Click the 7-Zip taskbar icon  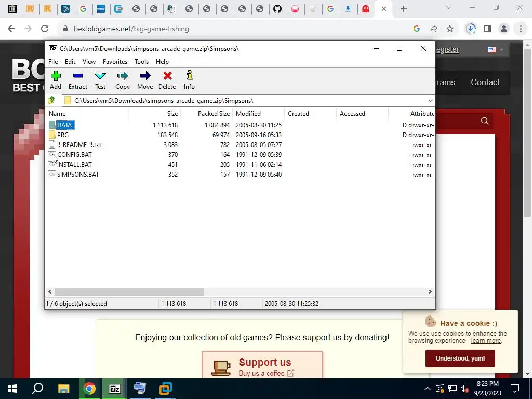pos(114,389)
